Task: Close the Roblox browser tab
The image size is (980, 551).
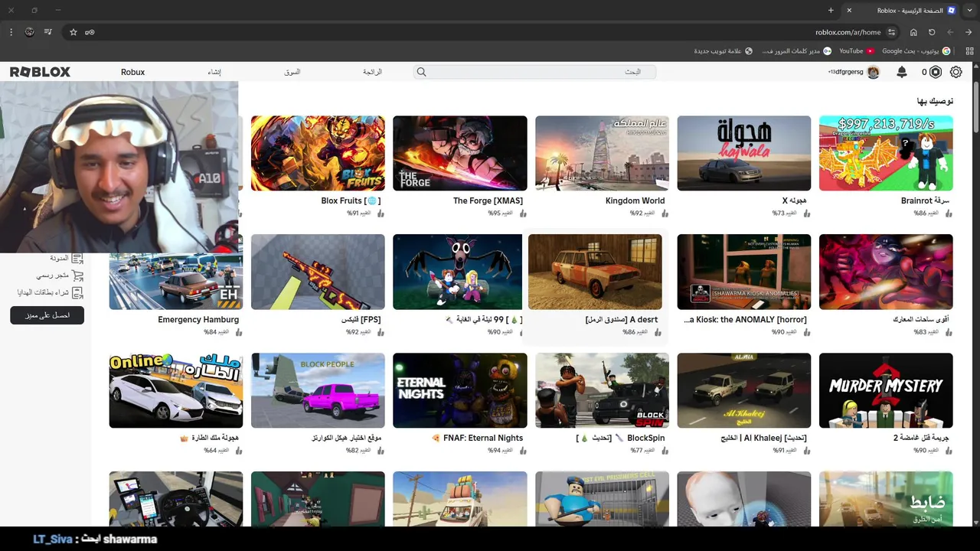Action: pos(849,10)
